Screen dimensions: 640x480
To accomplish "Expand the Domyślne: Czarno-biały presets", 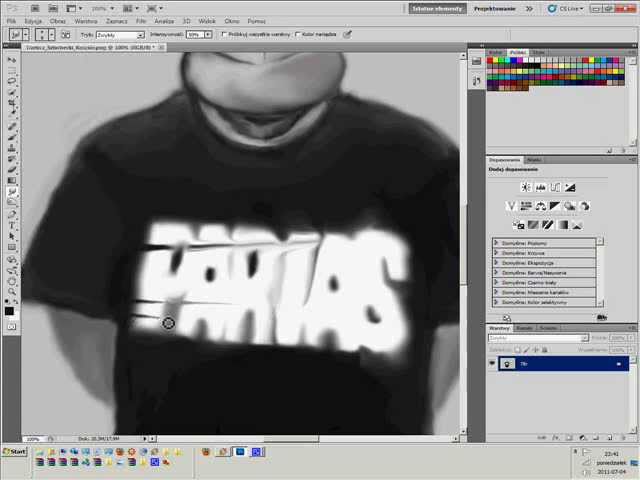I will pyautogui.click(x=496, y=282).
